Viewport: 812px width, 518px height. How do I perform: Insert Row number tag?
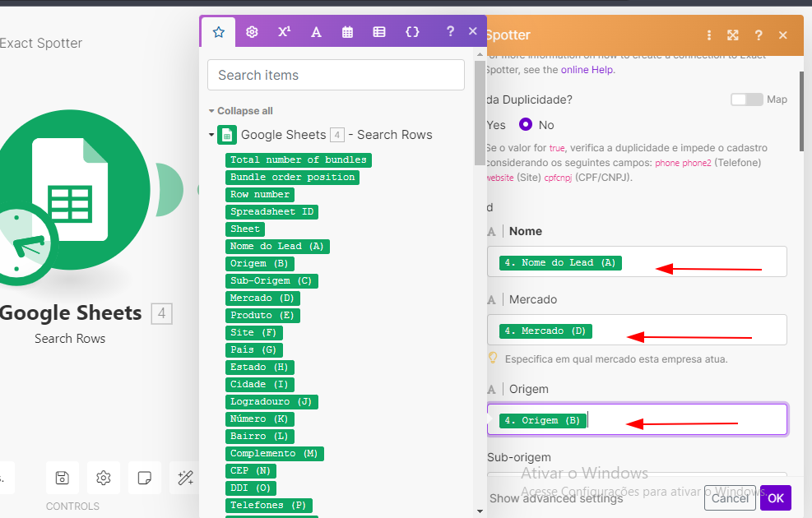(x=260, y=195)
